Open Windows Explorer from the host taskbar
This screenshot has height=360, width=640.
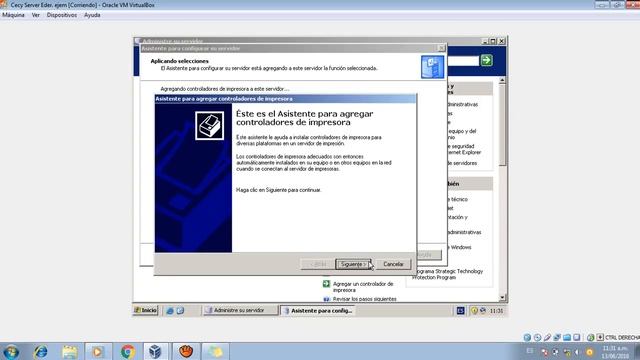click(70, 351)
